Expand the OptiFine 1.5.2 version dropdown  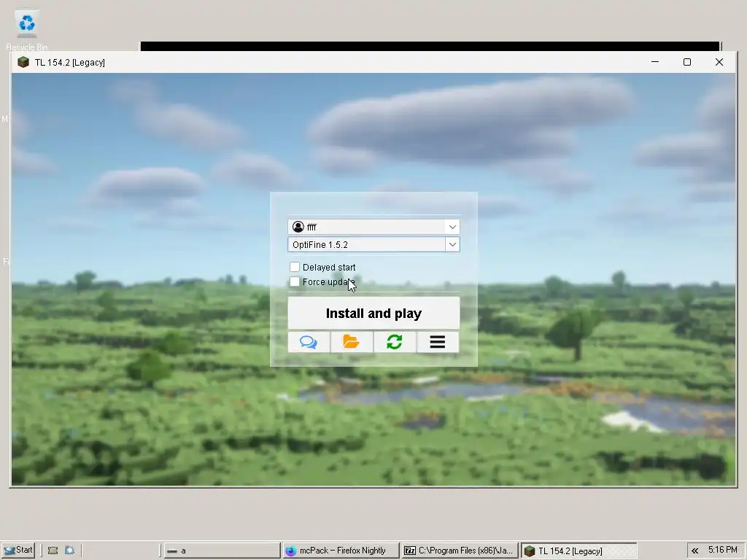pyautogui.click(x=452, y=245)
